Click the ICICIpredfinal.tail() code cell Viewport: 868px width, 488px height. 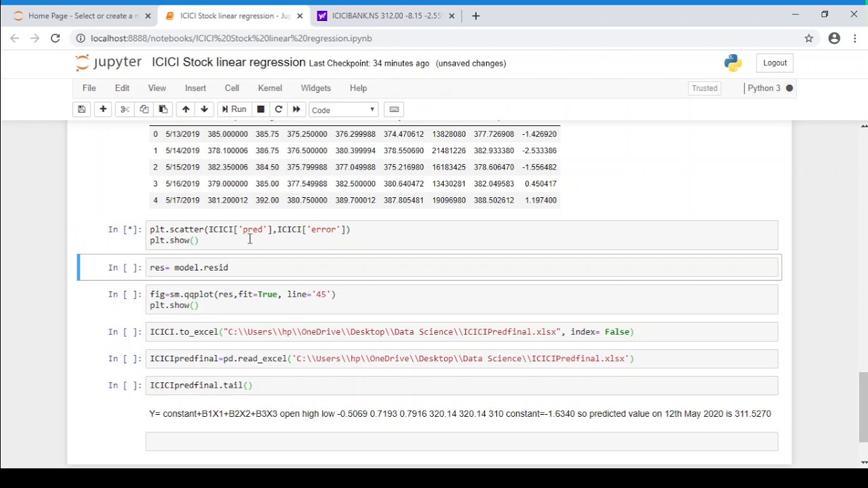click(x=461, y=385)
